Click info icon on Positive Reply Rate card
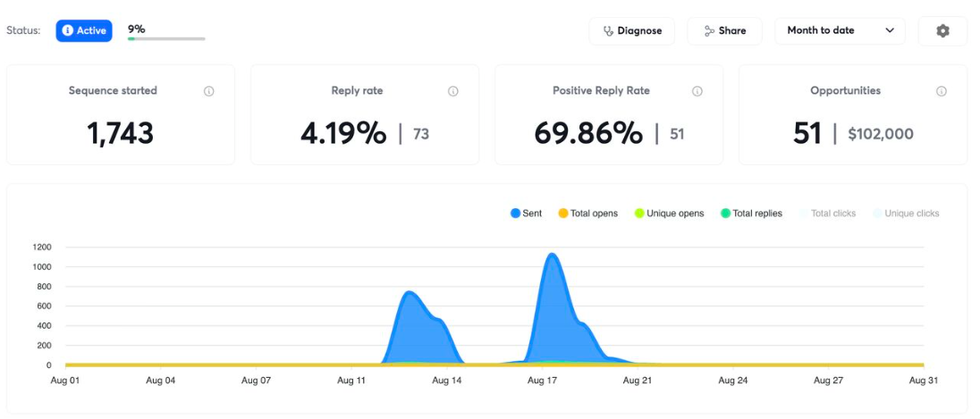Image resolution: width=980 pixels, height=419 pixels. coord(697,91)
